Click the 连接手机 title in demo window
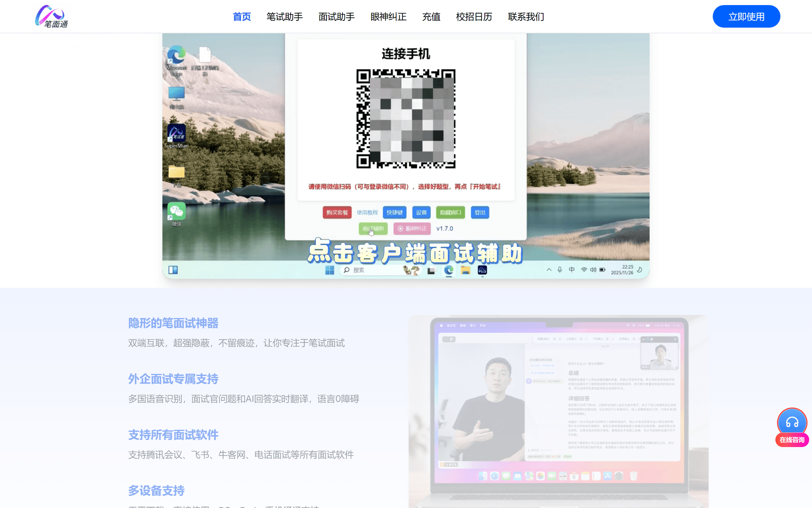This screenshot has width=812, height=508. click(406, 54)
